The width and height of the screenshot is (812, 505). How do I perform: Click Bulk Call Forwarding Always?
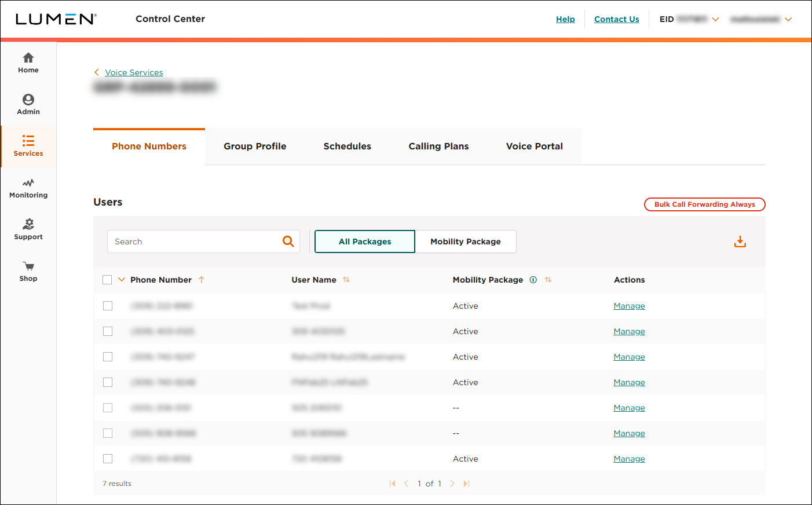point(704,204)
